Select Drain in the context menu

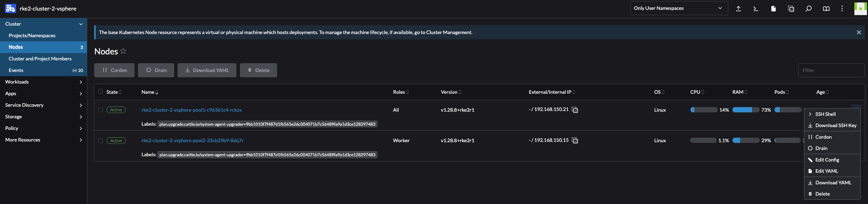point(832,148)
